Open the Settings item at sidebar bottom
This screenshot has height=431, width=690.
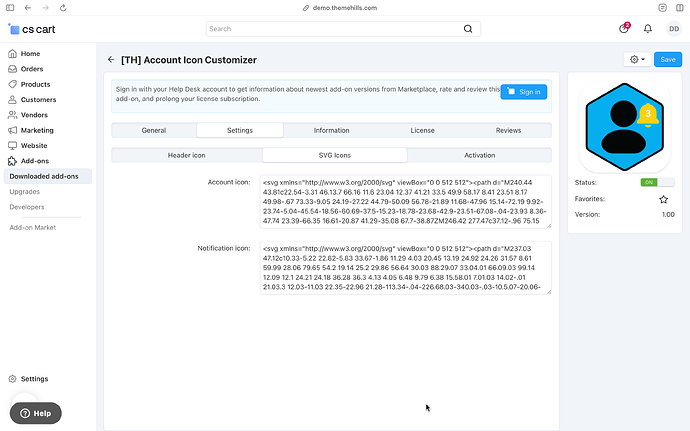tap(34, 379)
